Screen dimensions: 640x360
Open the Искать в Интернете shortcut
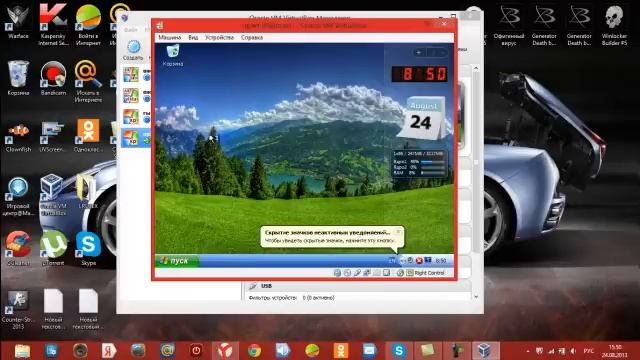tap(88, 81)
